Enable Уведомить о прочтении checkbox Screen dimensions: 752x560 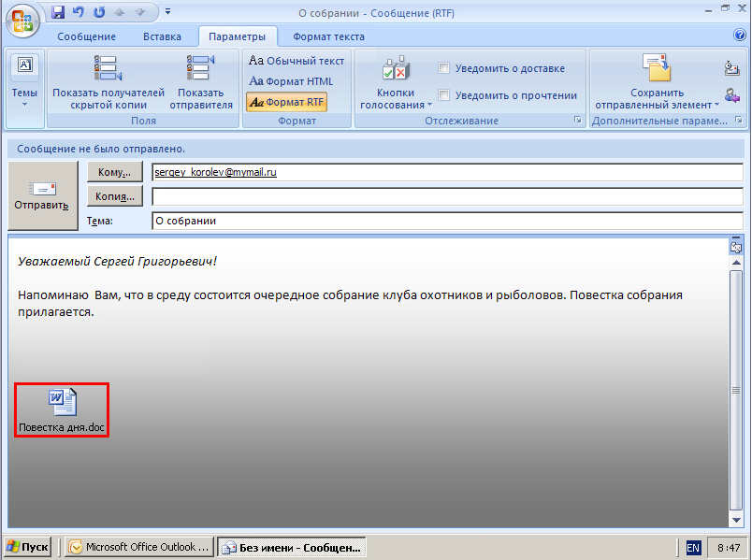click(x=444, y=95)
